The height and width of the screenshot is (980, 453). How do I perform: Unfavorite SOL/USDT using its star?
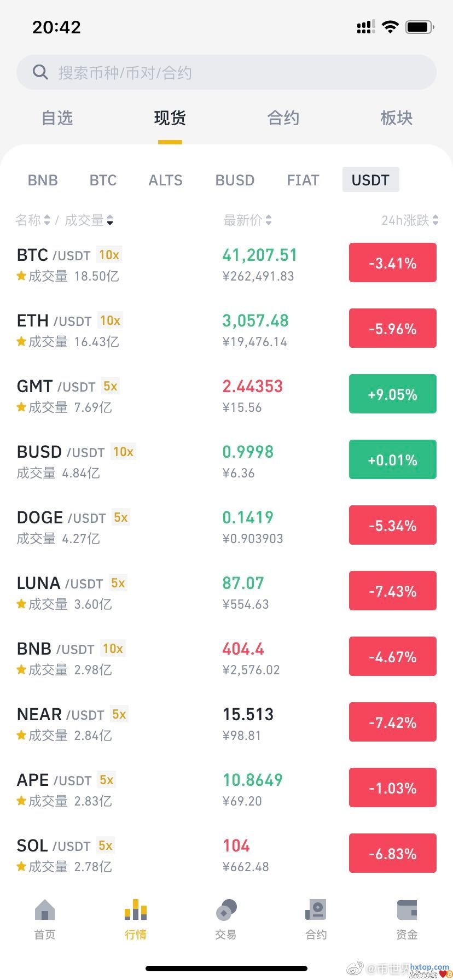pyautogui.click(x=21, y=866)
